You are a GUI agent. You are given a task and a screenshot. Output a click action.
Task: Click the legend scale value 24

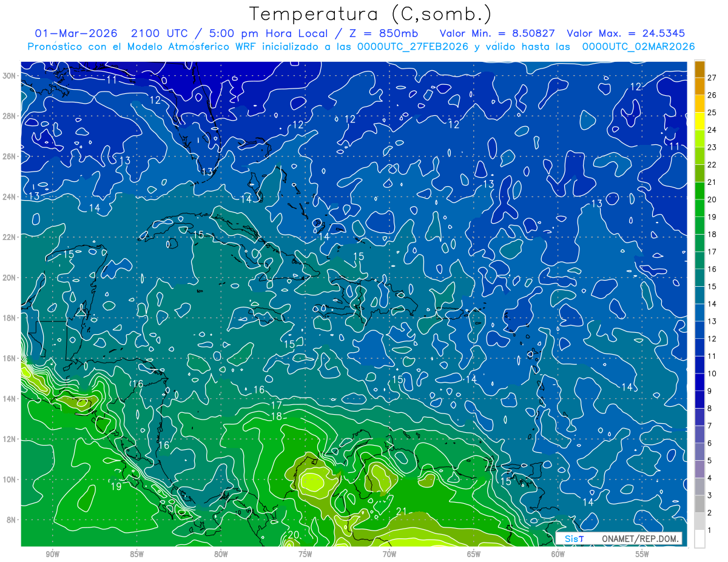pyautogui.click(x=712, y=130)
